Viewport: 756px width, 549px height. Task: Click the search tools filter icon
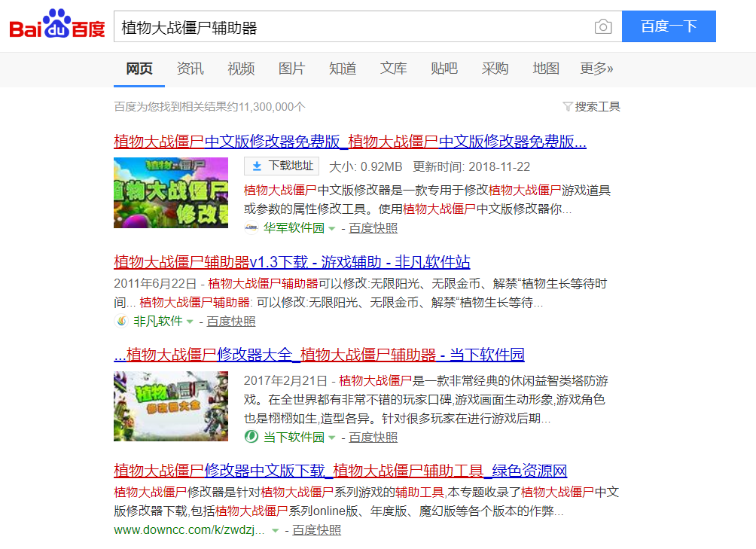pos(567,106)
